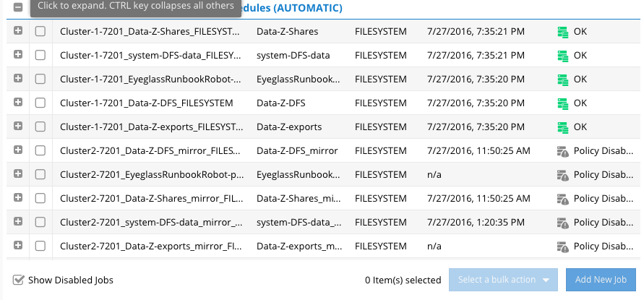Click the 0 Item(s) selected label
The width and height of the screenshot is (644, 300).
[x=403, y=280]
